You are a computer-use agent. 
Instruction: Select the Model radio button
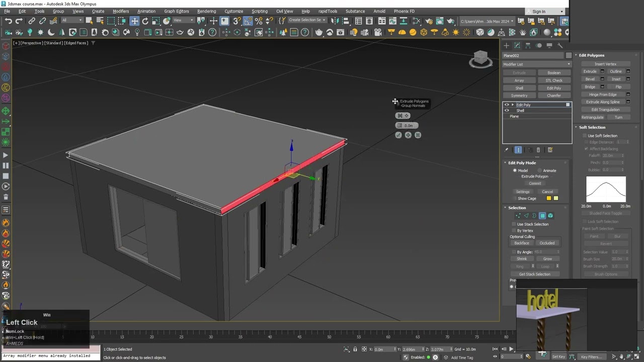pos(515,170)
